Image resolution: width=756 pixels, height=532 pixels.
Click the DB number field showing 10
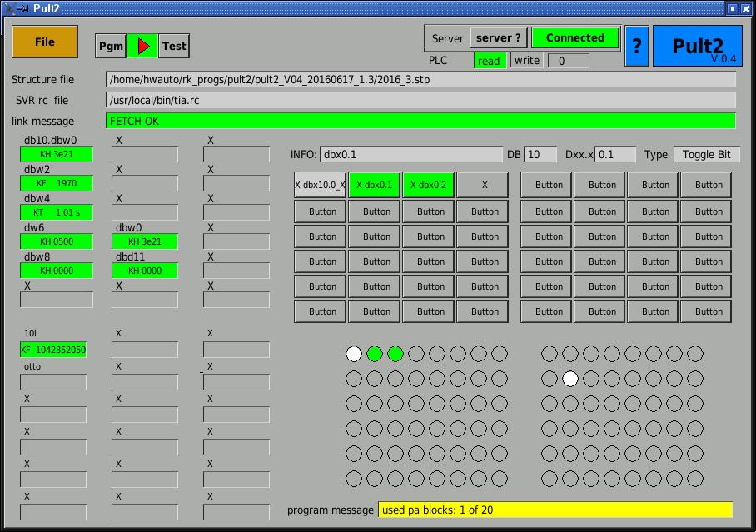pos(541,155)
